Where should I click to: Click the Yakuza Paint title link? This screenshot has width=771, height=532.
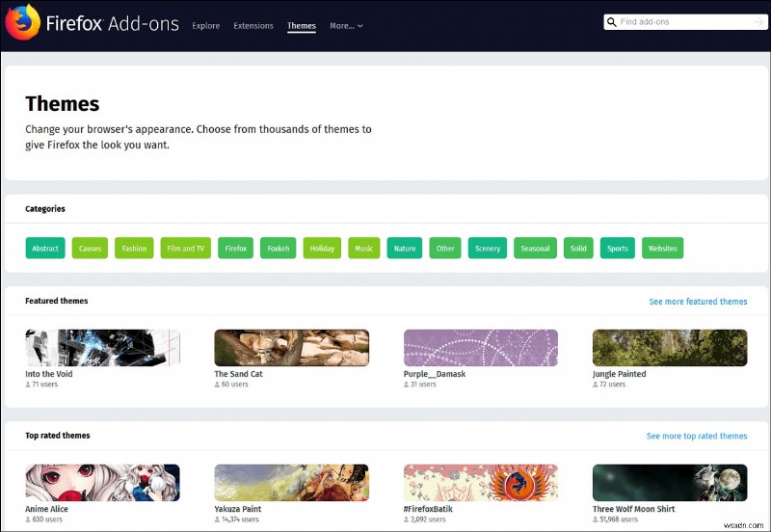[237, 509]
